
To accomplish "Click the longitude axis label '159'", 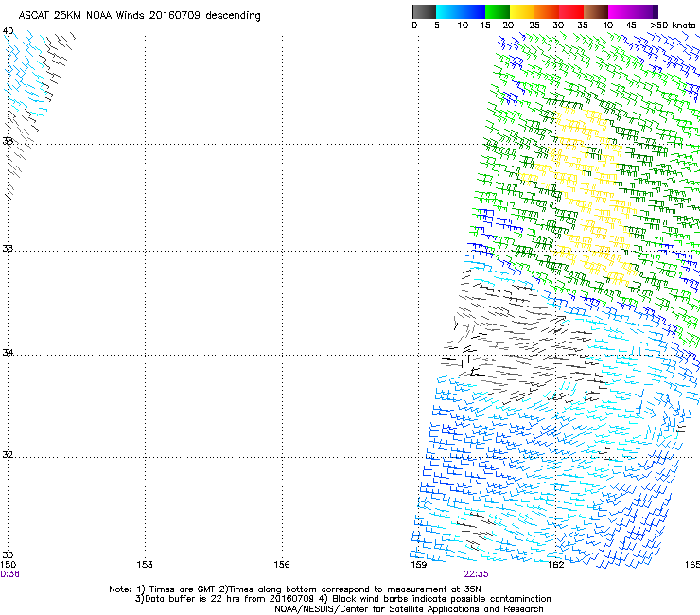I will (418, 565).
